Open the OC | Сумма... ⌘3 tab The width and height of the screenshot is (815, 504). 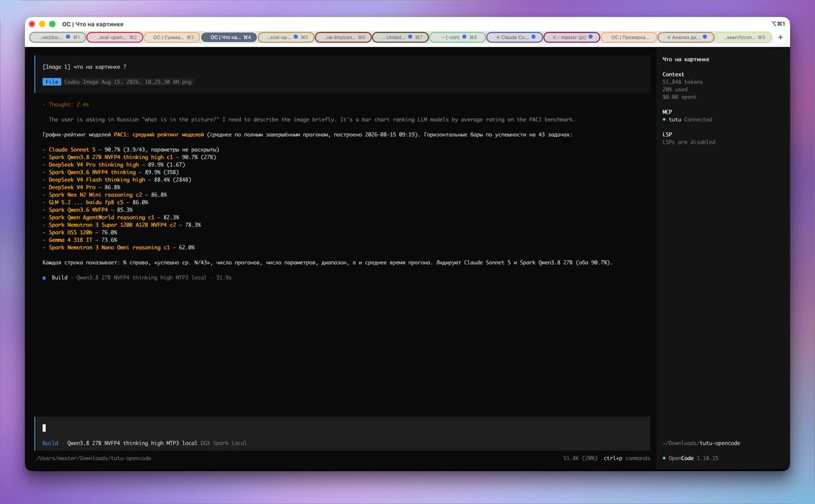[x=172, y=37]
